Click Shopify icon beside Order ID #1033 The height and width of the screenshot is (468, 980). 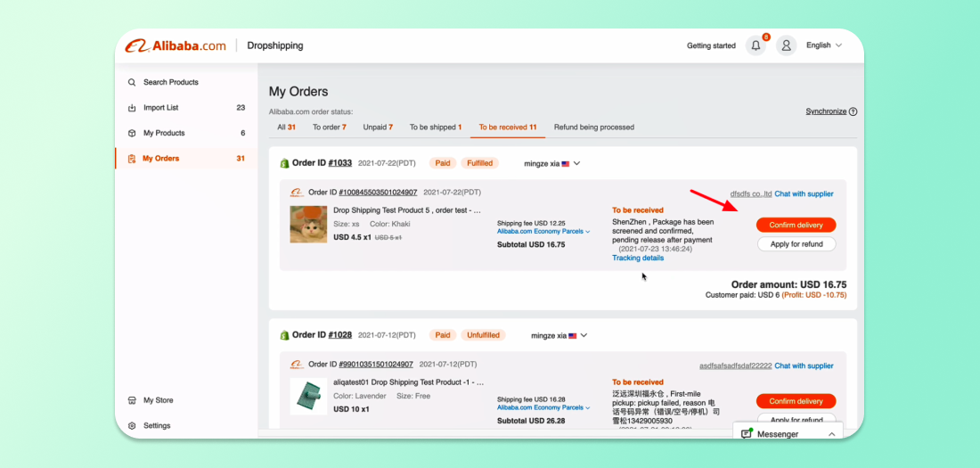tap(284, 163)
